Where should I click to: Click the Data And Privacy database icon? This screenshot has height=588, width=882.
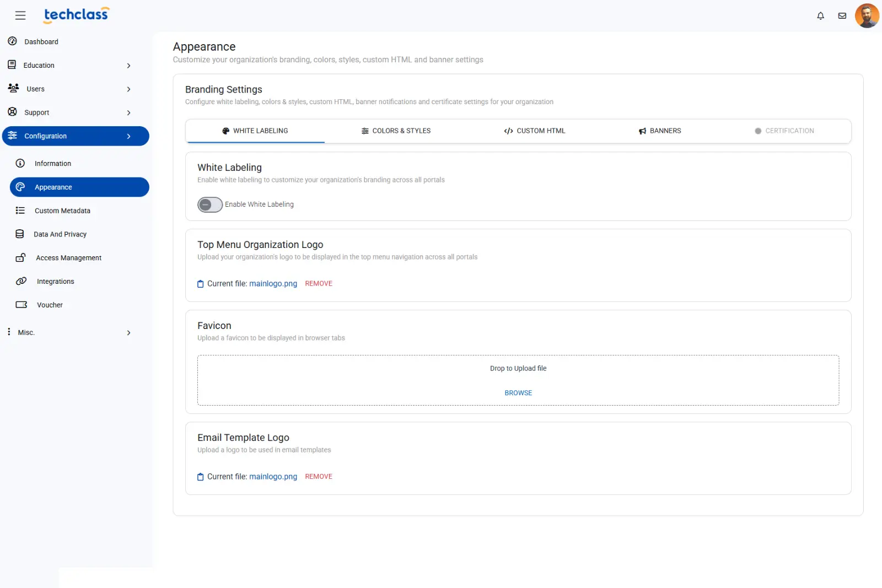pyautogui.click(x=20, y=234)
